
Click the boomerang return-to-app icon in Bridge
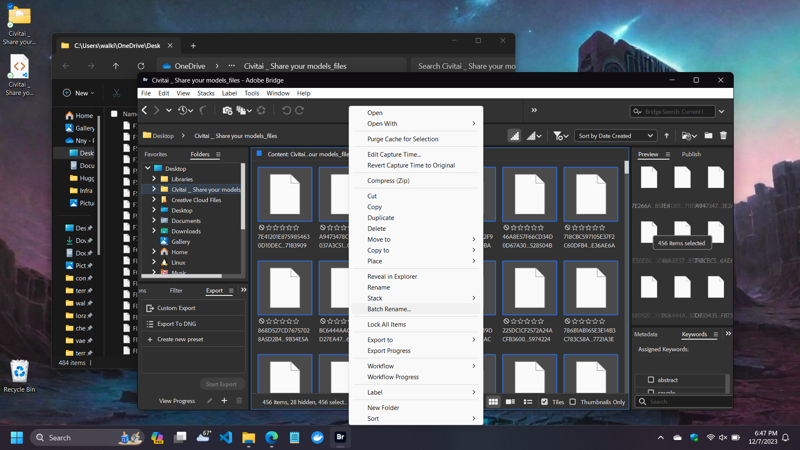click(x=203, y=110)
